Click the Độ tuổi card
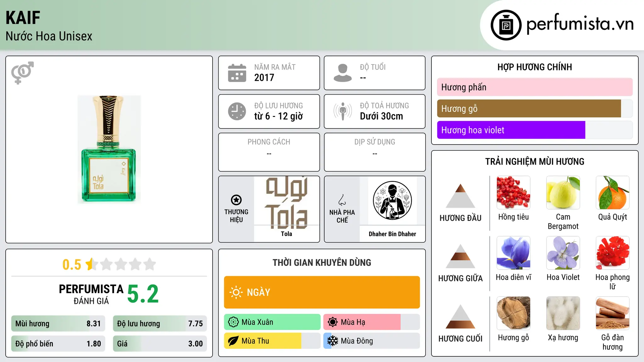644x362 pixels. click(375, 73)
